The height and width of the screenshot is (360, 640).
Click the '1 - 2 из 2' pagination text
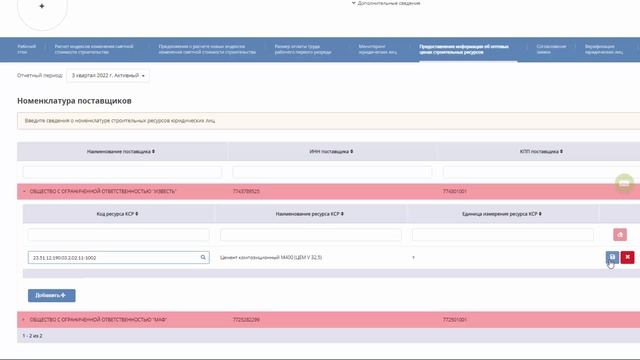pos(32,336)
